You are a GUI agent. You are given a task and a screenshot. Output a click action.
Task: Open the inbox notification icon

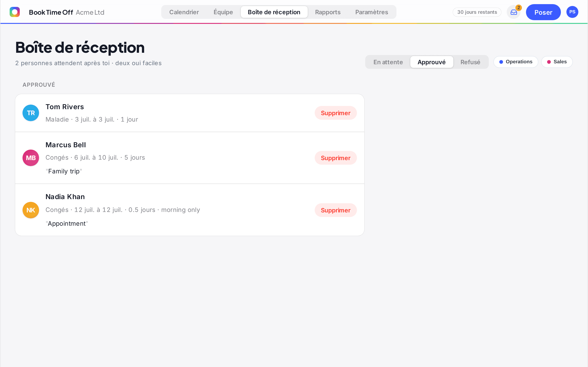[513, 12]
